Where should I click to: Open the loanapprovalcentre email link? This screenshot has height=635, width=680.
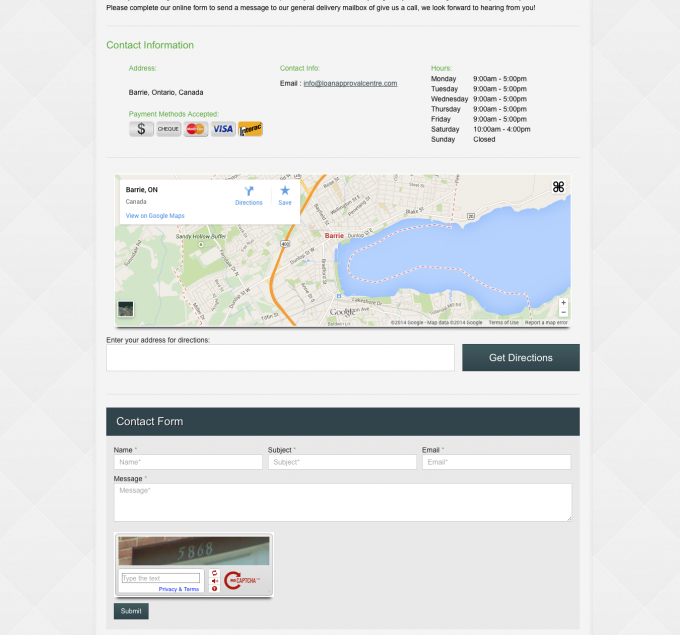tap(350, 83)
